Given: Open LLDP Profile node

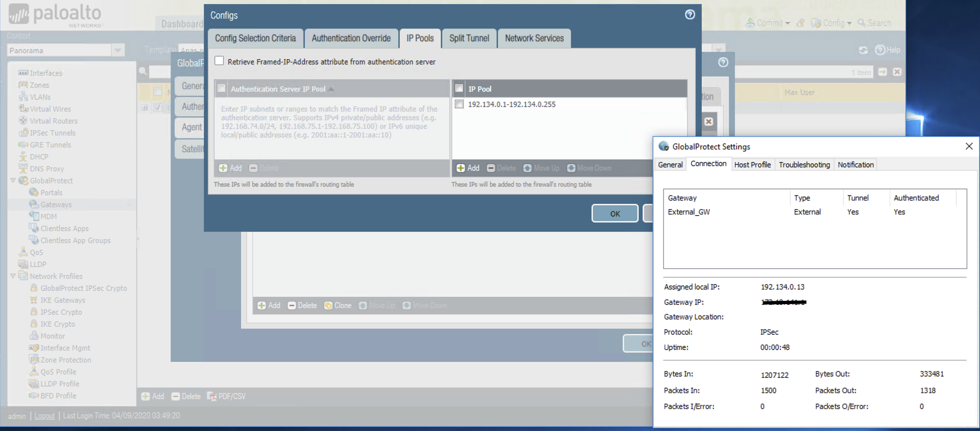Looking at the screenshot, I should click(60, 384).
